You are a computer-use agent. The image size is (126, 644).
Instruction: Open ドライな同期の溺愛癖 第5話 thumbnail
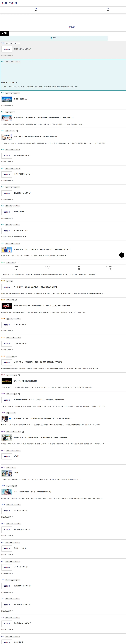click(x=7, y=492)
